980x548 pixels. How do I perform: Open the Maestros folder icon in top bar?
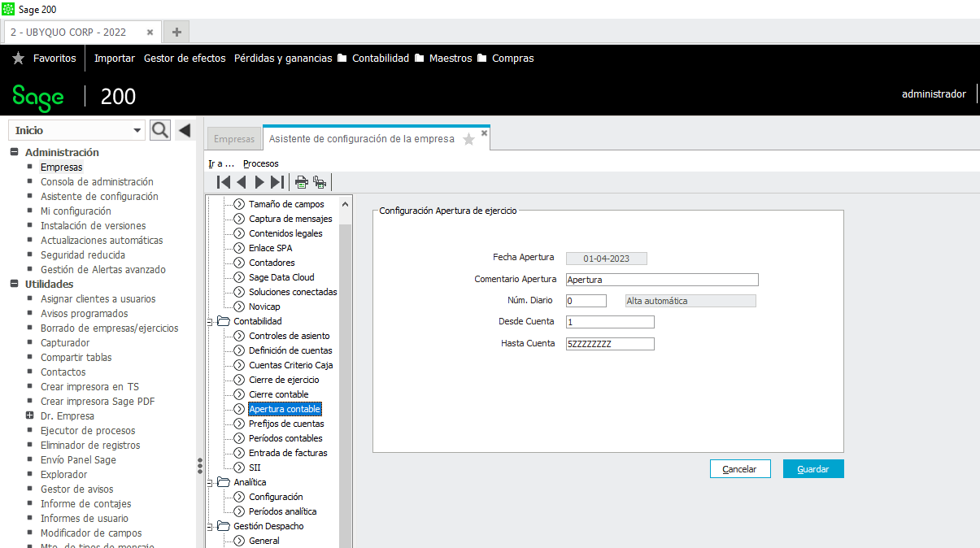click(420, 59)
